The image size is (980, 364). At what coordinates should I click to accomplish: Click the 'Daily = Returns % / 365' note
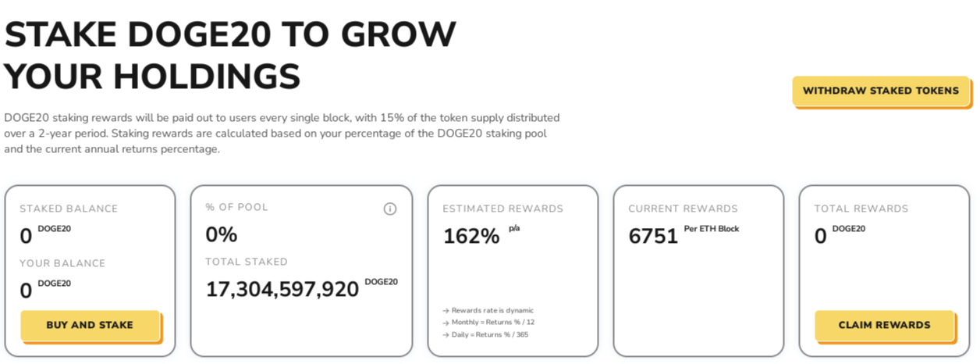[x=485, y=334]
